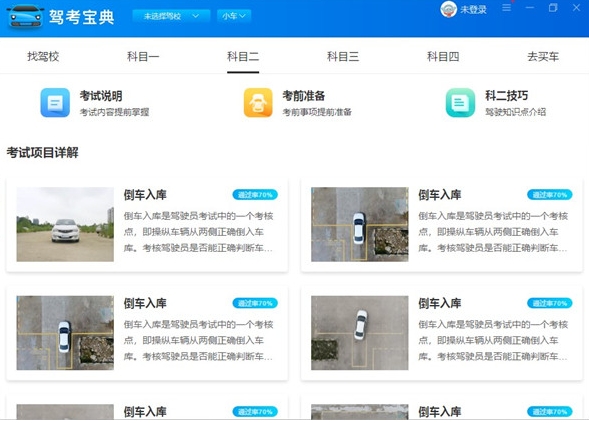Click the 倒车入库 title in the second-row left card

[x=145, y=303]
